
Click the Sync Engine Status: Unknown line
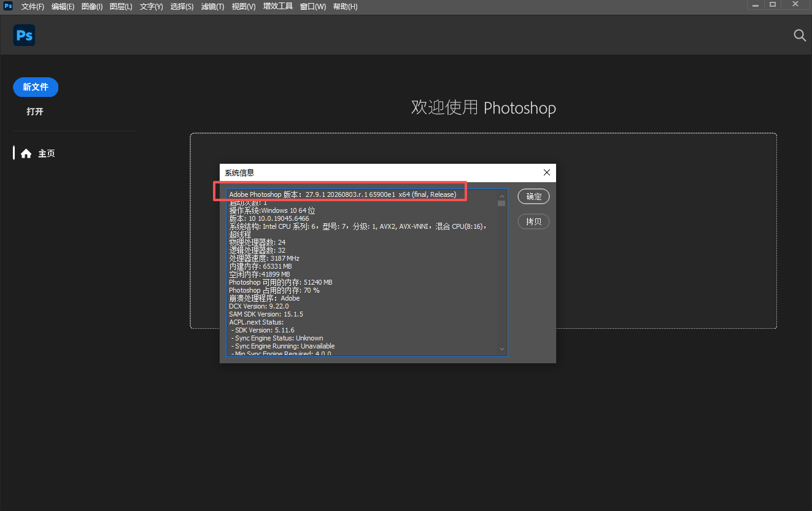pyautogui.click(x=277, y=338)
